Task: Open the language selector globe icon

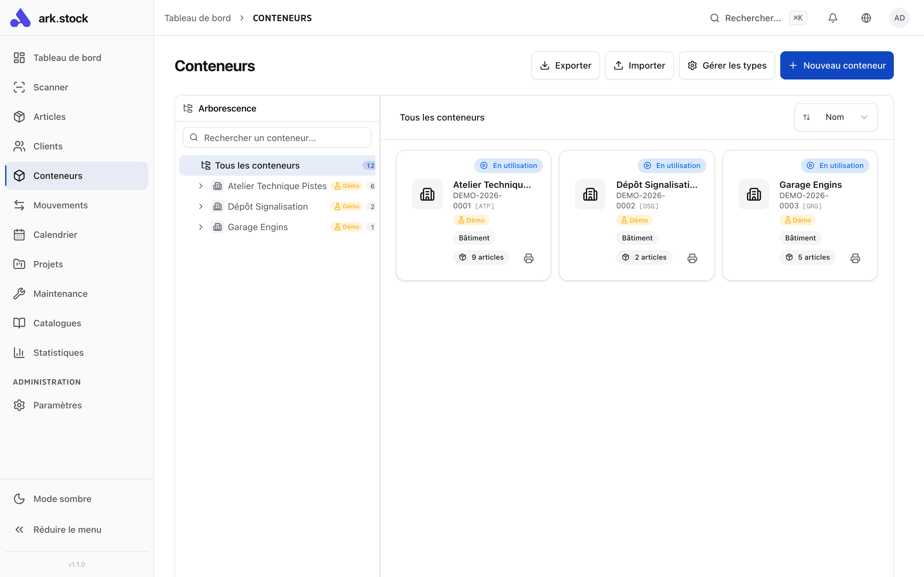Action: [866, 18]
